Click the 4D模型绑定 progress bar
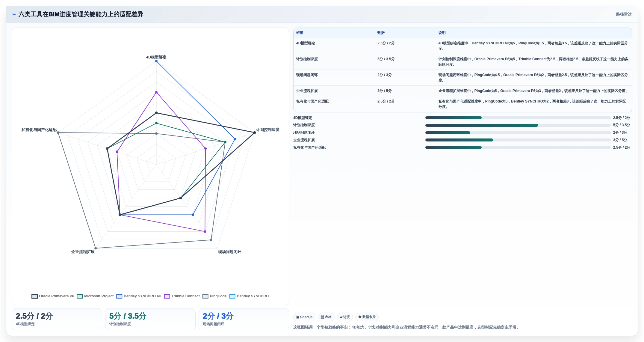 [518, 118]
